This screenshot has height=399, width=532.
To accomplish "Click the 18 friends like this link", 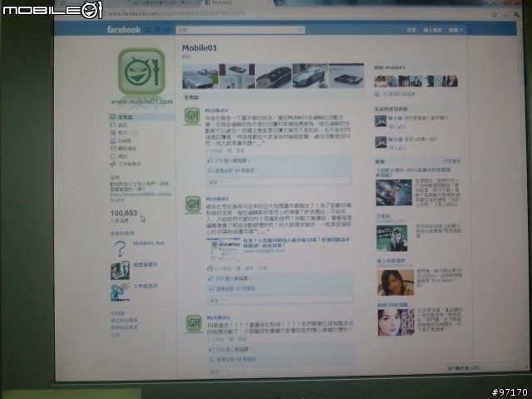I will 399,94.
